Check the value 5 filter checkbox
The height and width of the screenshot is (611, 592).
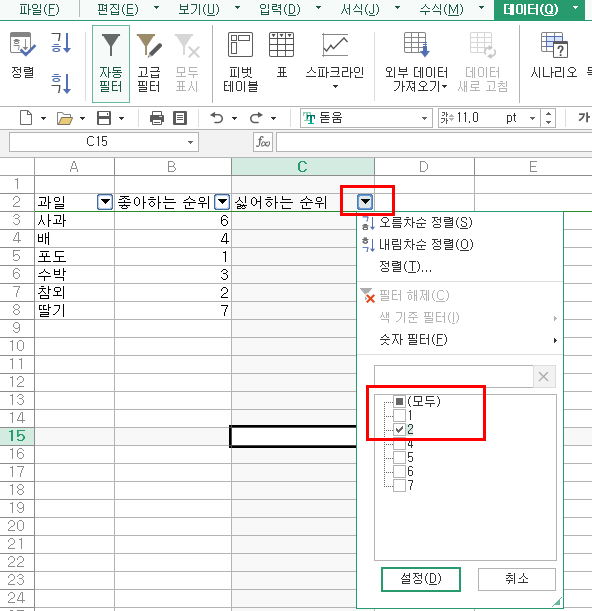coord(399,457)
